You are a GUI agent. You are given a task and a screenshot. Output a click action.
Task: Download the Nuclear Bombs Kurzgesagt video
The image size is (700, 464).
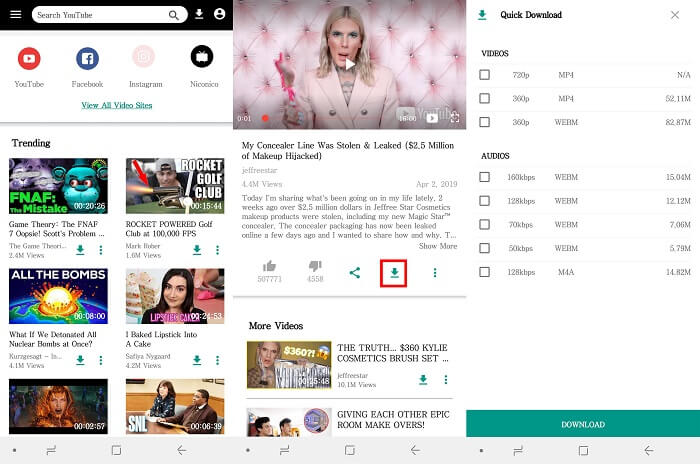[x=80, y=360]
